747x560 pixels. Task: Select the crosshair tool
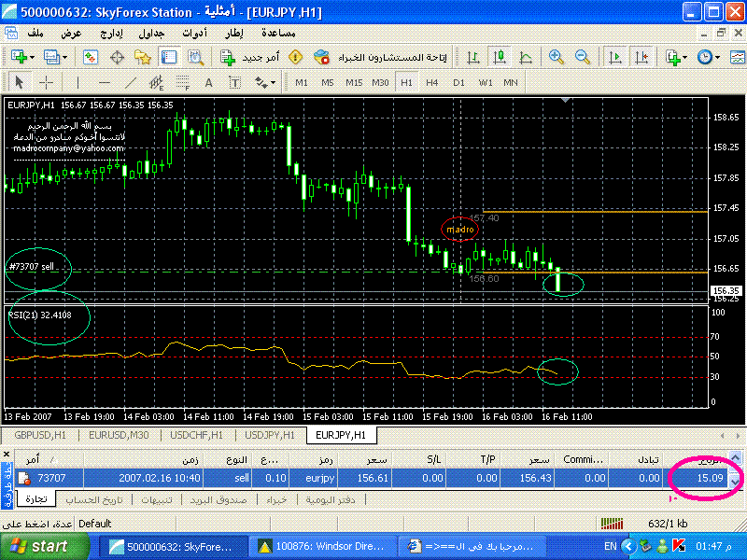pyautogui.click(x=46, y=82)
